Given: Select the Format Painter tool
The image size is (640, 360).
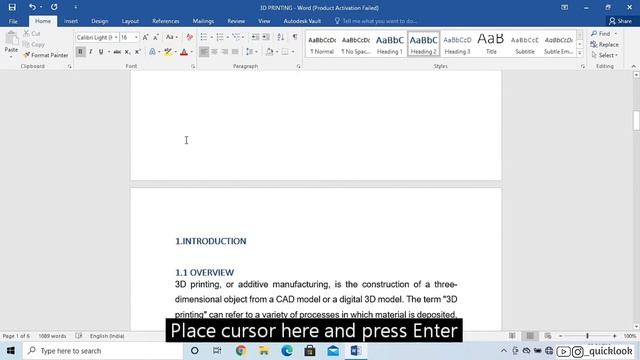Looking at the screenshot, I should tap(46, 55).
